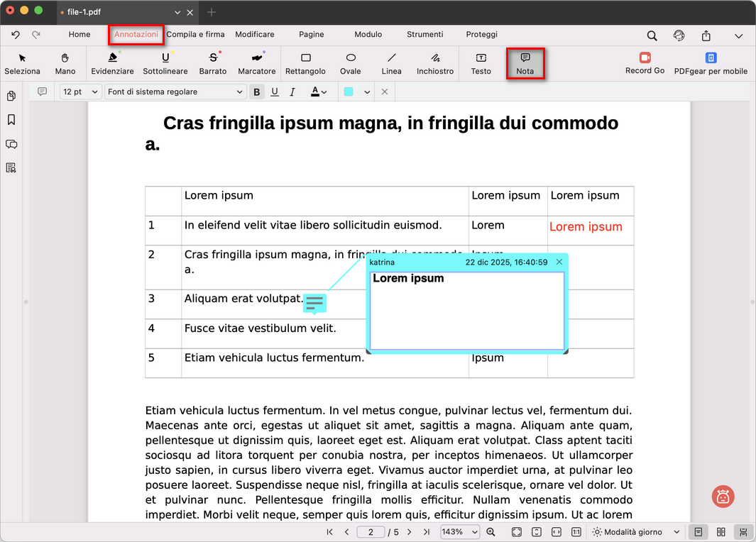Image resolution: width=756 pixels, height=542 pixels.
Task: Select the Evidenziare highlighter tool
Action: pyautogui.click(x=112, y=62)
